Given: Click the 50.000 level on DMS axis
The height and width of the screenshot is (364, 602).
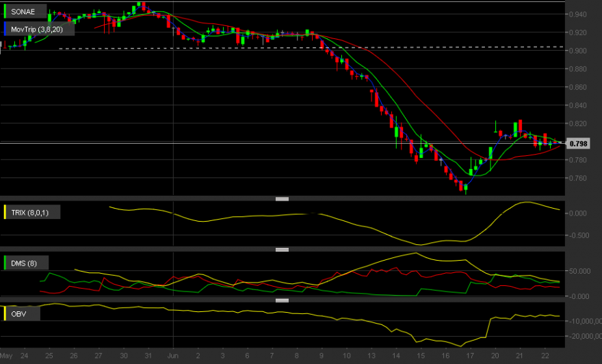Looking at the screenshot, I should pos(579,271).
